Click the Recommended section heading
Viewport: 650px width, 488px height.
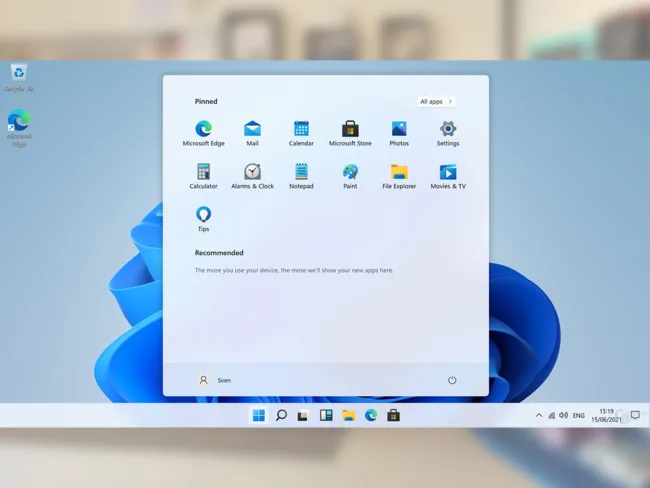(x=219, y=253)
